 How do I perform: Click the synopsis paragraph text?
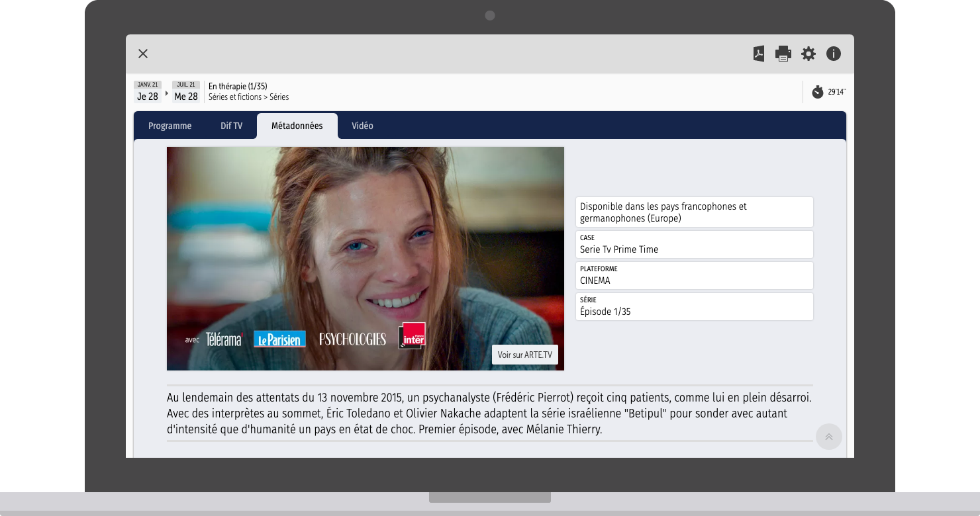coord(489,413)
